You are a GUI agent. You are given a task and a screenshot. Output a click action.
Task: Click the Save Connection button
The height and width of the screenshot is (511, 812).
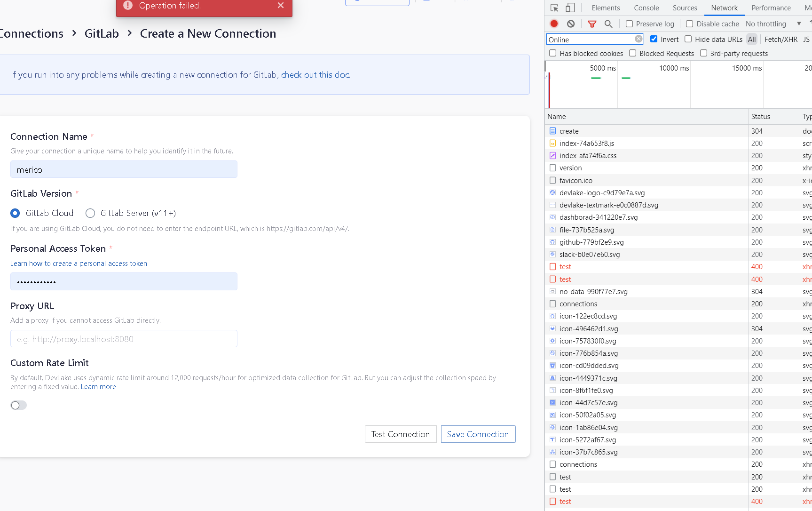[478, 434]
